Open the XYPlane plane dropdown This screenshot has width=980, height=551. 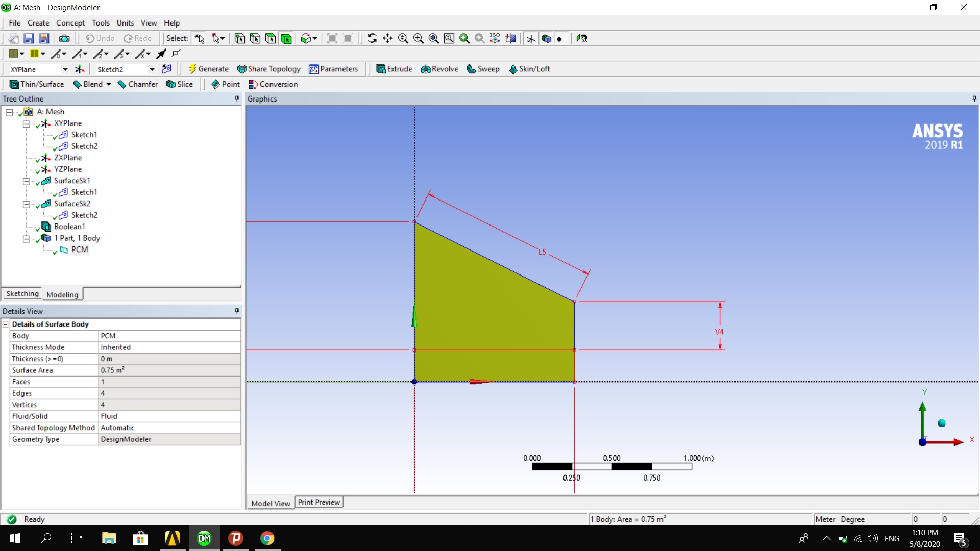[x=65, y=69]
